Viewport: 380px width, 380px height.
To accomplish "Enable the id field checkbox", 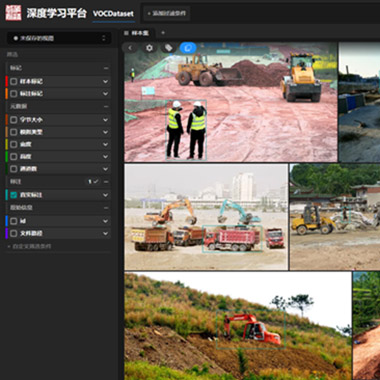I will [x=13, y=221].
